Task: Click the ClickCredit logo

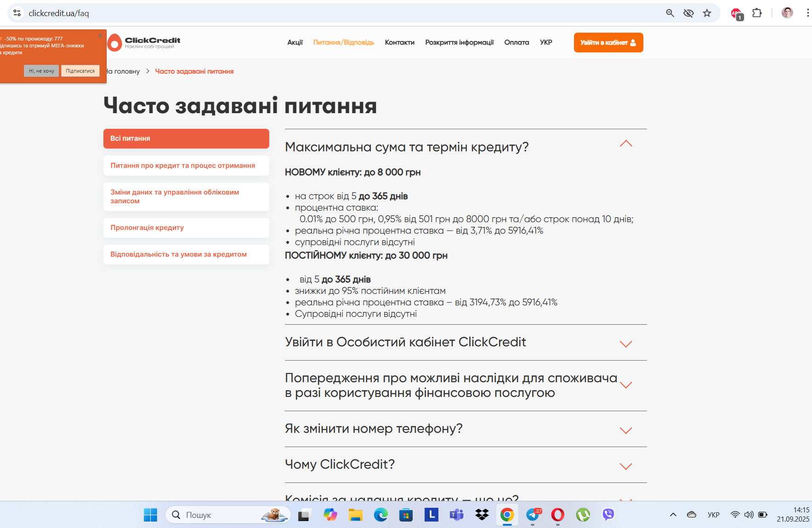Action: pos(144,42)
